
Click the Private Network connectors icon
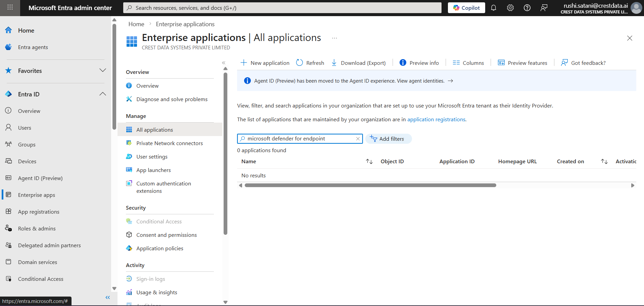click(129, 143)
